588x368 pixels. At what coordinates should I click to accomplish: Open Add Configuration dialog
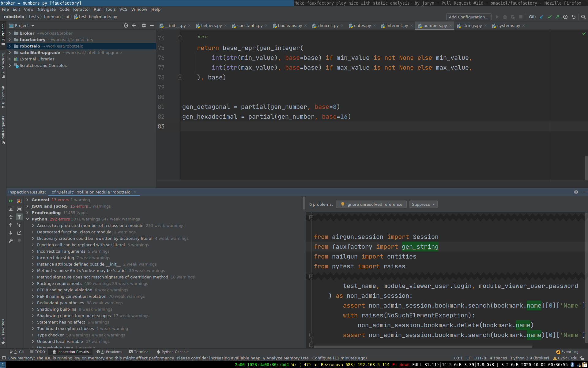click(468, 17)
